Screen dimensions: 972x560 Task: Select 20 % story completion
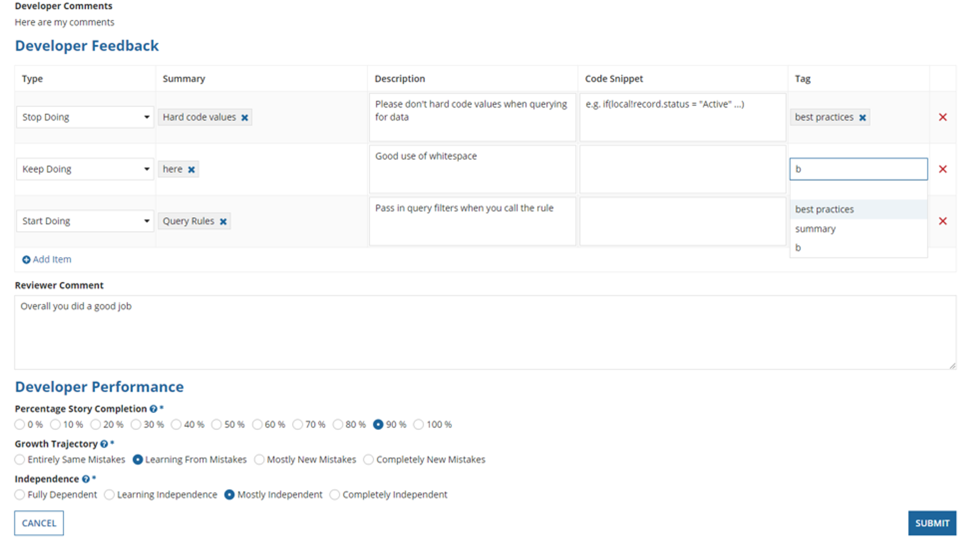95,424
